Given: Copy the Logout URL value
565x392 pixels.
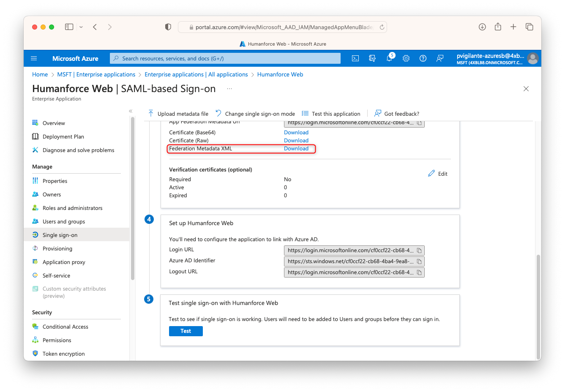Looking at the screenshot, I should click(419, 272).
